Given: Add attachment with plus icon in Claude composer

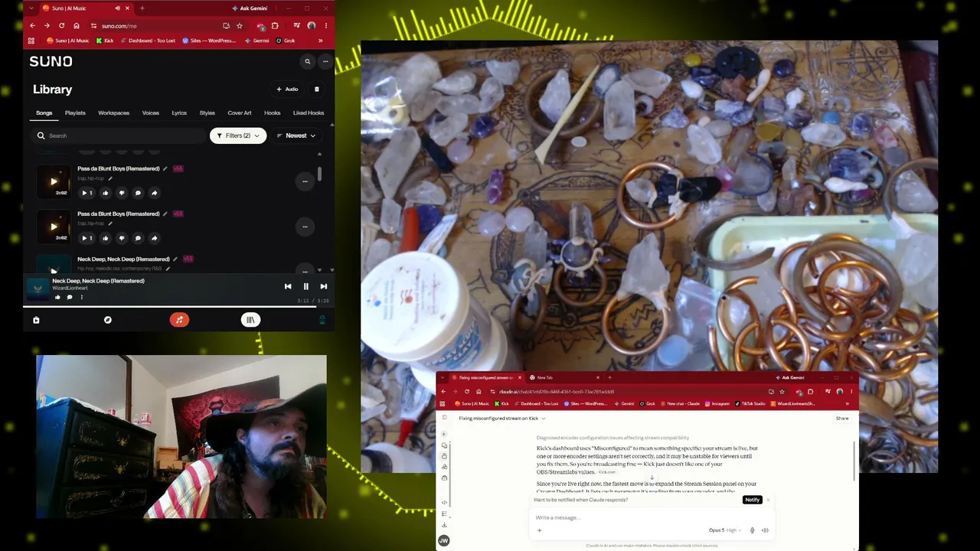Looking at the screenshot, I should [539, 530].
